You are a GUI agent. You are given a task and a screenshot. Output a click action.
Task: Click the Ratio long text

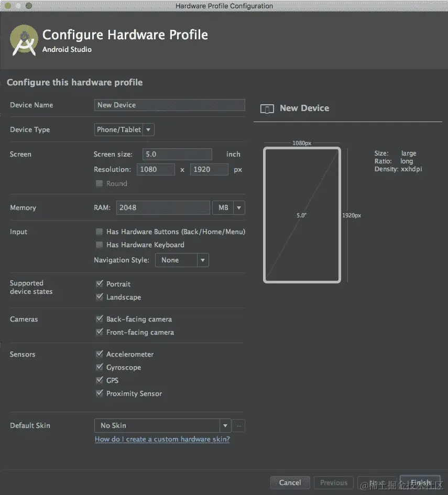394,161
